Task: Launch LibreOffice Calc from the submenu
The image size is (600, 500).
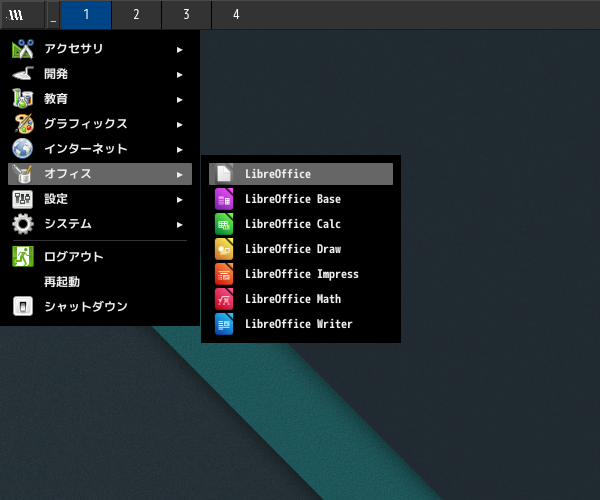Action: [x=301, y=224]
